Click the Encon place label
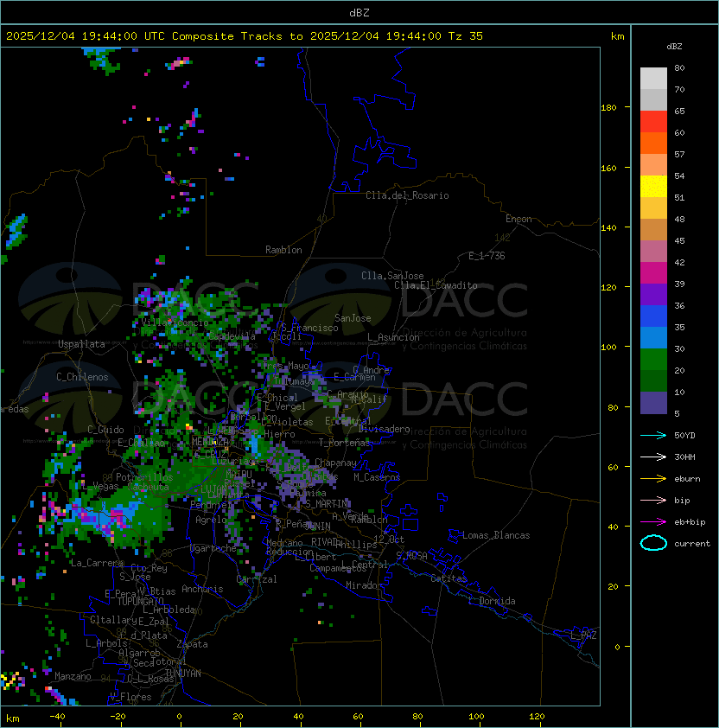Screen dimensions: 719x728 coord(519,219)
